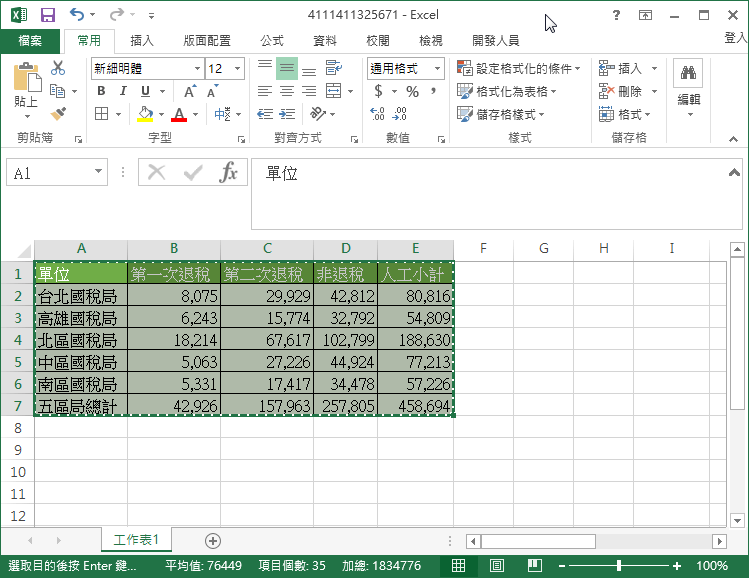Increase font size with large A icon

pos(190,91)
